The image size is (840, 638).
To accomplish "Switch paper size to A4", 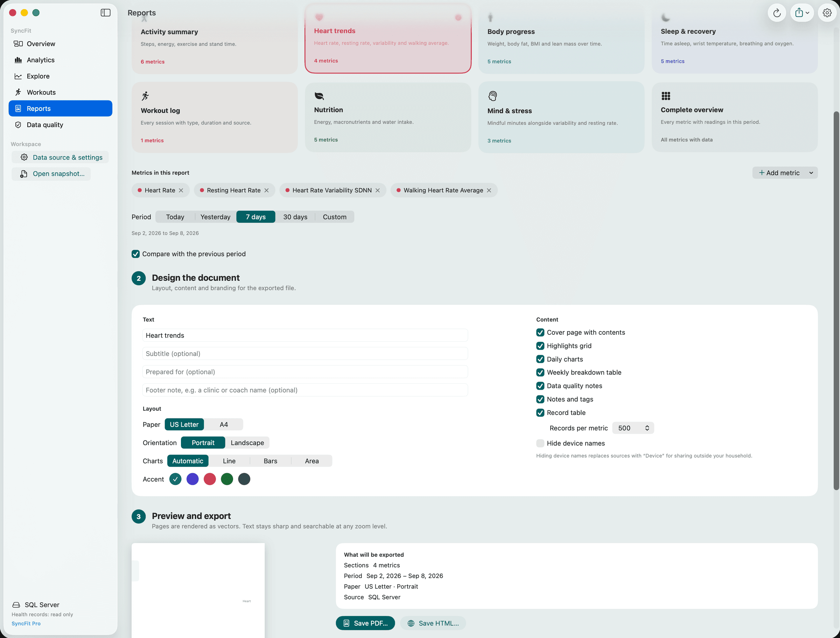I will coord(224,424).
